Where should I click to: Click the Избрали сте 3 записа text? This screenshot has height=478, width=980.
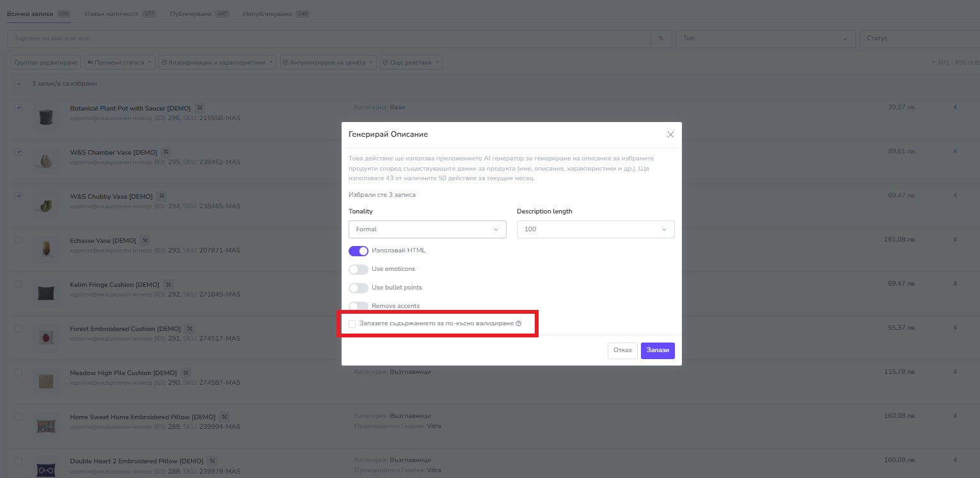tap(382, 194)
